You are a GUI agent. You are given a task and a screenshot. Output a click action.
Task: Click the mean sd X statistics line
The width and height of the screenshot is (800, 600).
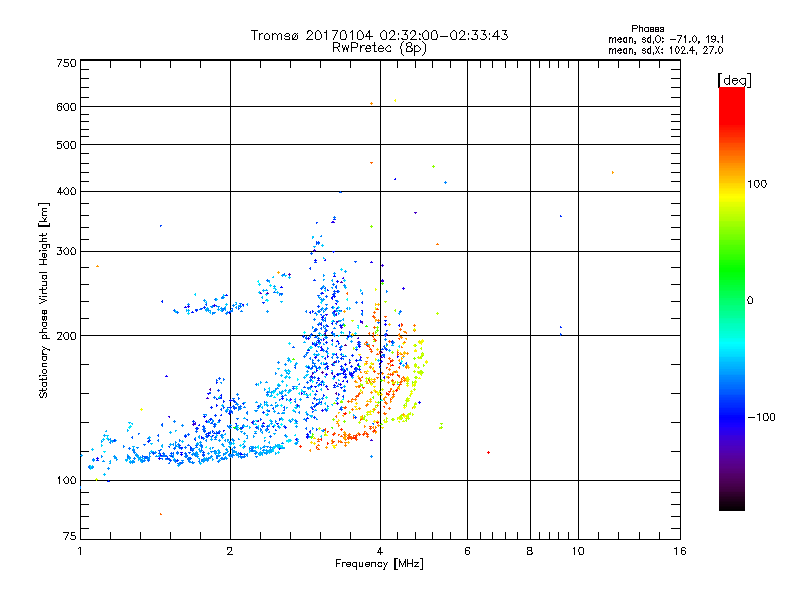(x=665, y=50)
